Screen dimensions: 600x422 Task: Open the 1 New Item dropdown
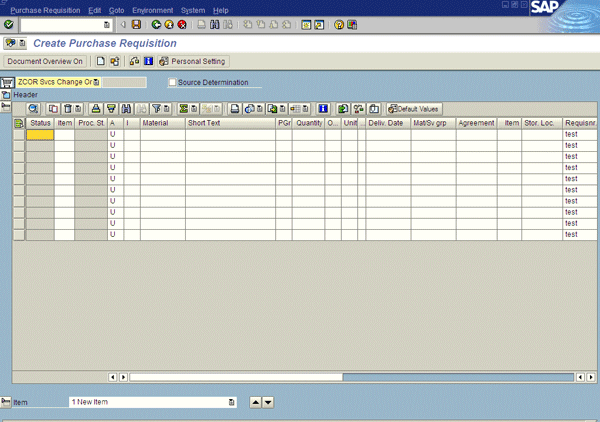point(231,402)
